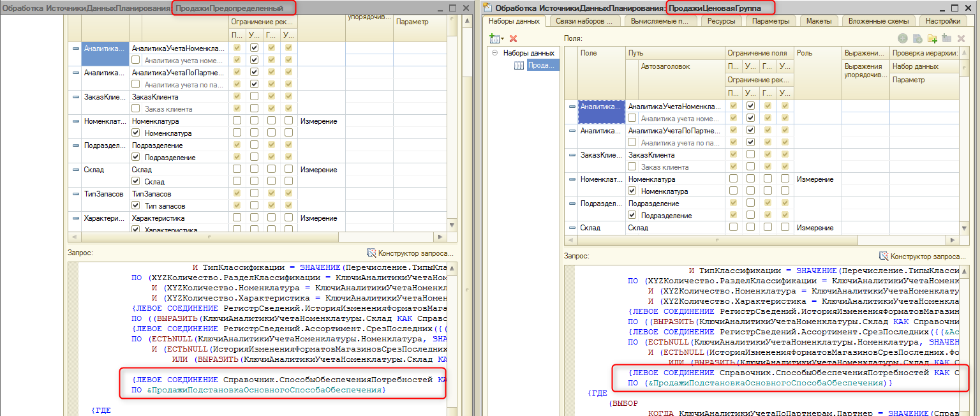Click the copy field icon in fields toolbar
The height and width of the screenshot is (416, 980).
(917, 39)
